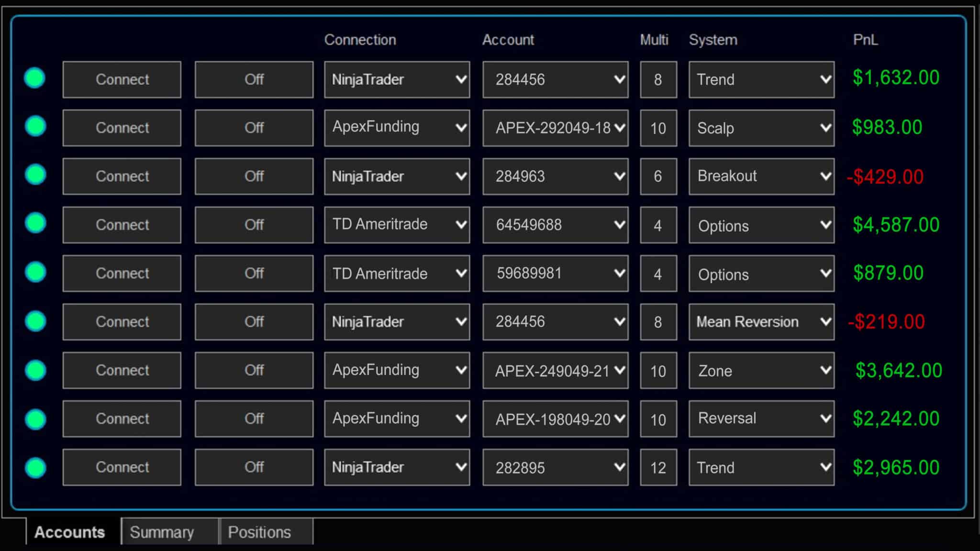The width and height of the screenshot is (980, 551).
Task: Click the status indicator next to account 64549688
Action: pos(35,225)
